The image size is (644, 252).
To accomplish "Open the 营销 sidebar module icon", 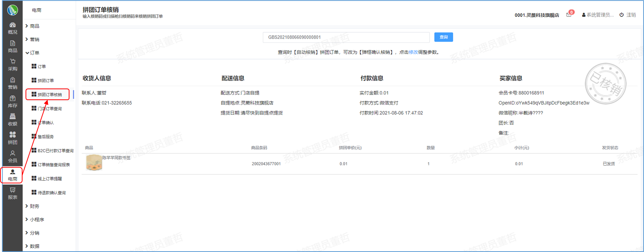I will tap(12, 83).
